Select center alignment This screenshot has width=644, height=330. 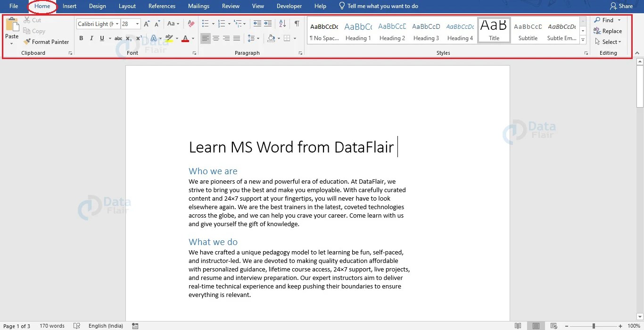tap(216, 38)
